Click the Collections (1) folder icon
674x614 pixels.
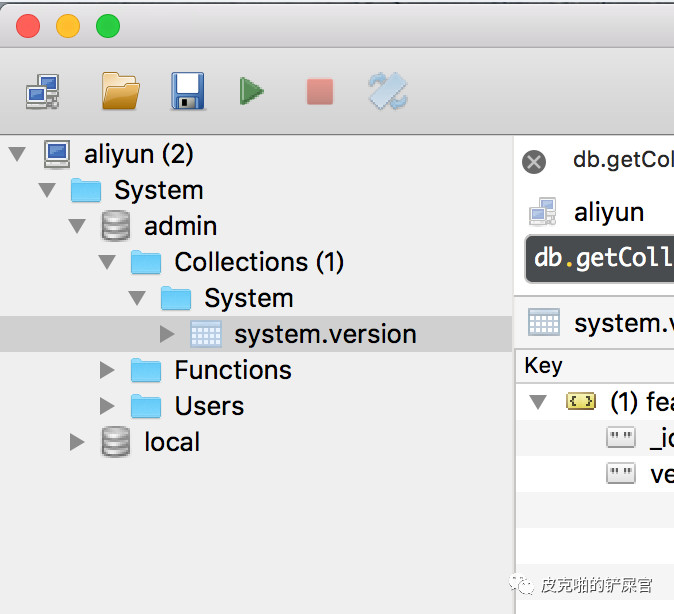tap(146, 261)
